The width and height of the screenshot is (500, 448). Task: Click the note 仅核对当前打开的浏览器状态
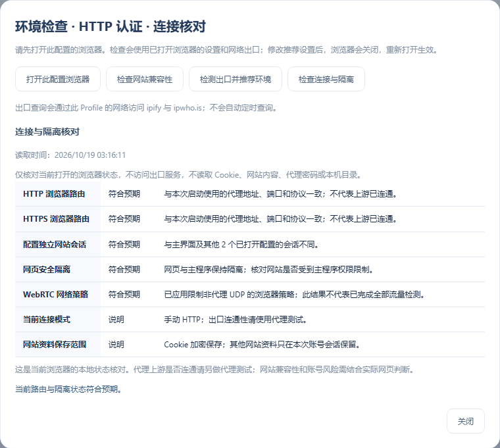(x=188, y=175)
